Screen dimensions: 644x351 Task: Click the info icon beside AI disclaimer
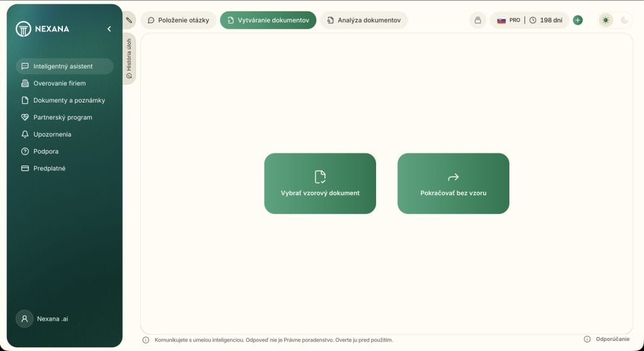[x=146, y=340]
